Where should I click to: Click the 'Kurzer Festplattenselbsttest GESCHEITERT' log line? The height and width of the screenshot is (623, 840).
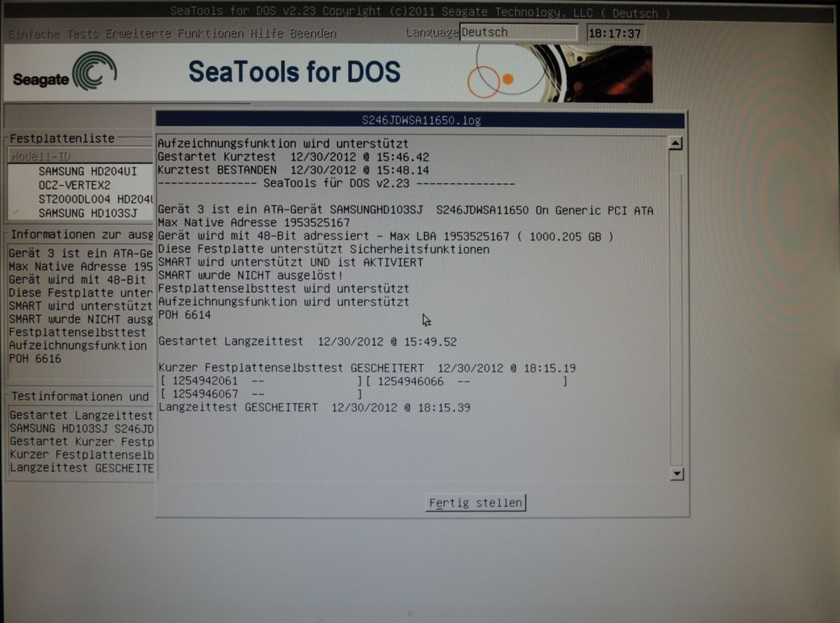(x=367, y=368)
